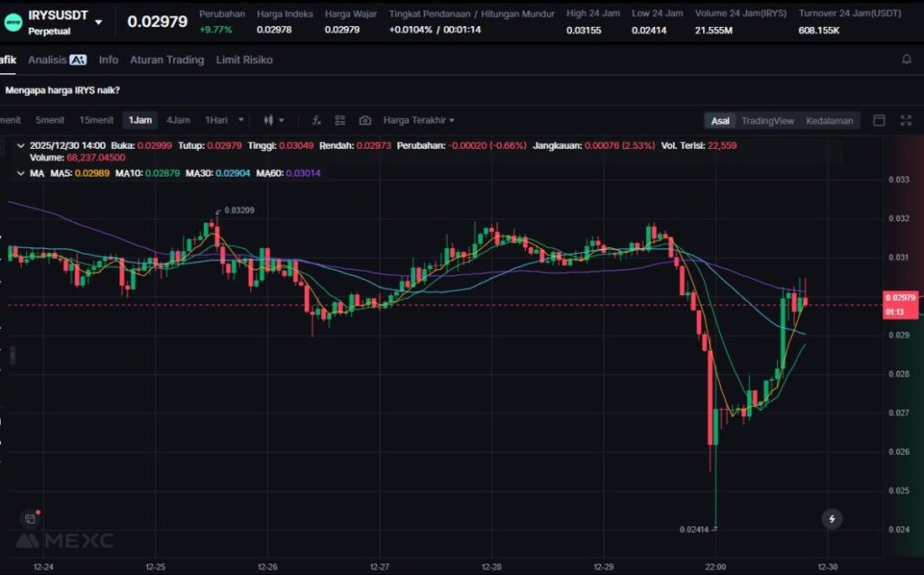Click the panel layout window icon

coord(879,120)
